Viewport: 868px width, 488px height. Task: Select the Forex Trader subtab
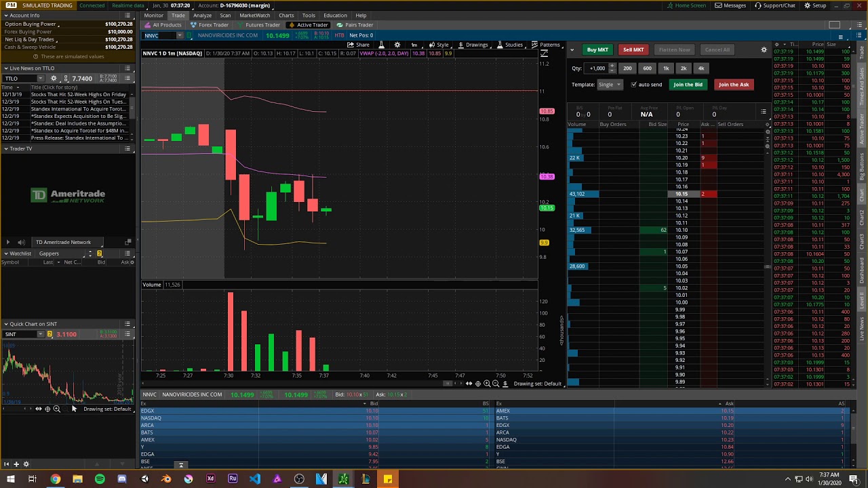210,25
